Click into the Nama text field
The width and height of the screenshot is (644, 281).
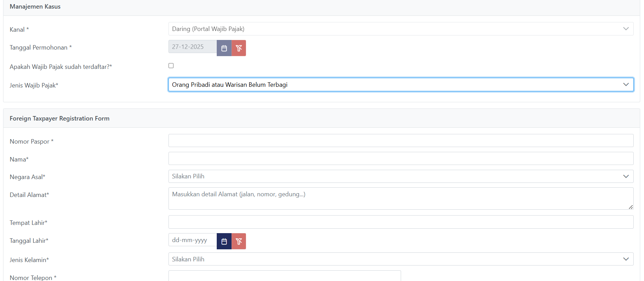pos(400,158)
